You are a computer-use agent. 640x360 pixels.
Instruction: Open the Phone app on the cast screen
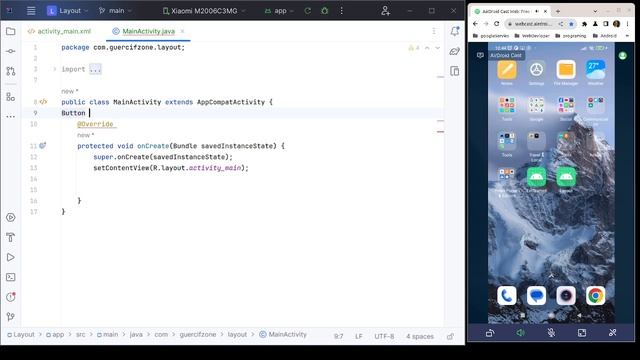[x=507, y=296]
